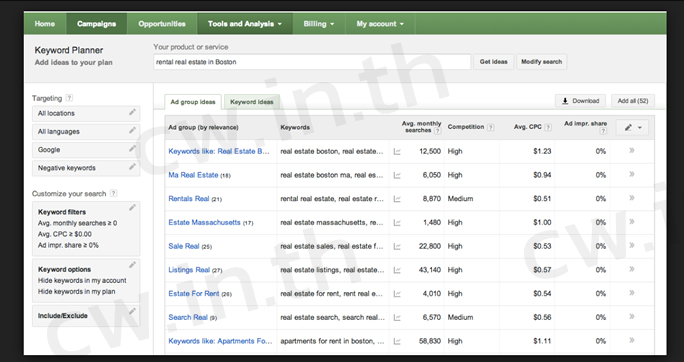Edit All languages pencil icon

[132, 130]
